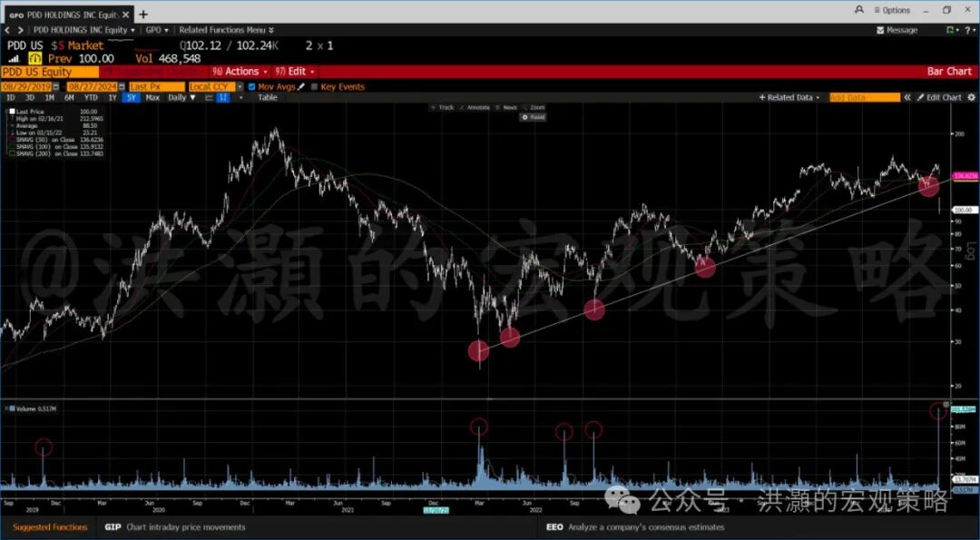Toggle the Last Price legend marker
Viewport: 980px width, 540px height.
coord(12,112)
